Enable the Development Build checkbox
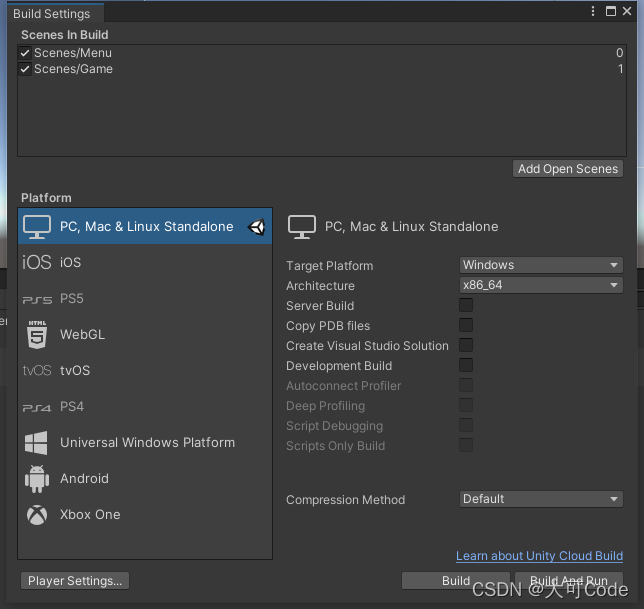Screen dimensions: 644x609 (x=466, y=365)
